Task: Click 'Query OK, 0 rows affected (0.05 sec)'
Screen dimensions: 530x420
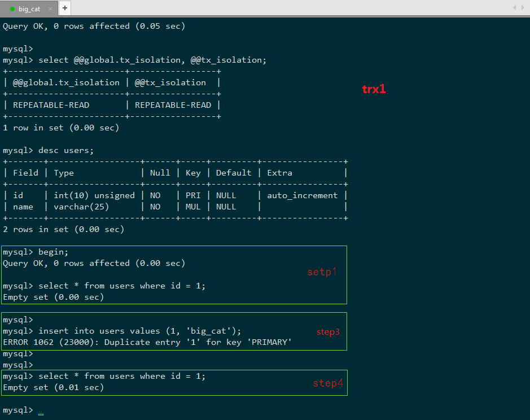Action: 94,27
